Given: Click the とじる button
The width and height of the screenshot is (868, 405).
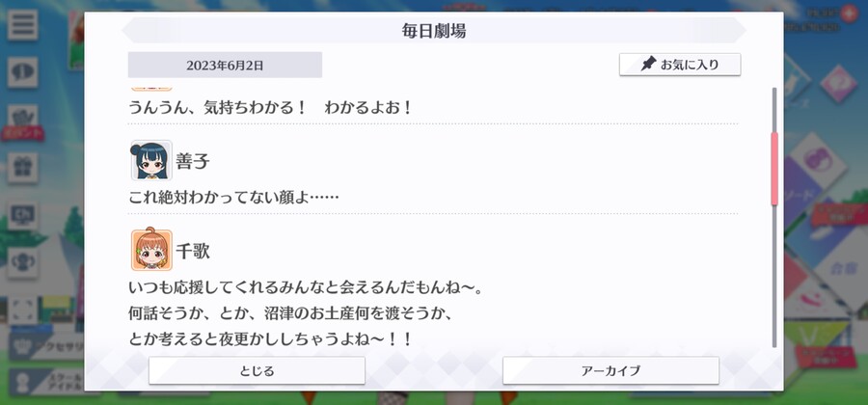Looking at the screenshot, I should [257, 370].
